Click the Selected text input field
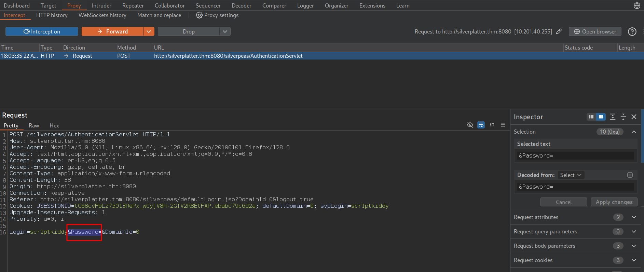Viewport: 644px width, 272px height. coord(575,156)
